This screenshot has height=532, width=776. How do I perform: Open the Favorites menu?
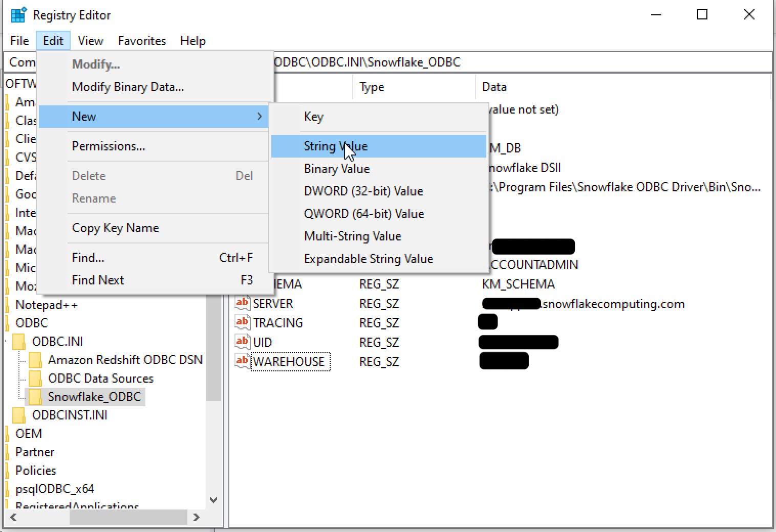pos(141,40)
